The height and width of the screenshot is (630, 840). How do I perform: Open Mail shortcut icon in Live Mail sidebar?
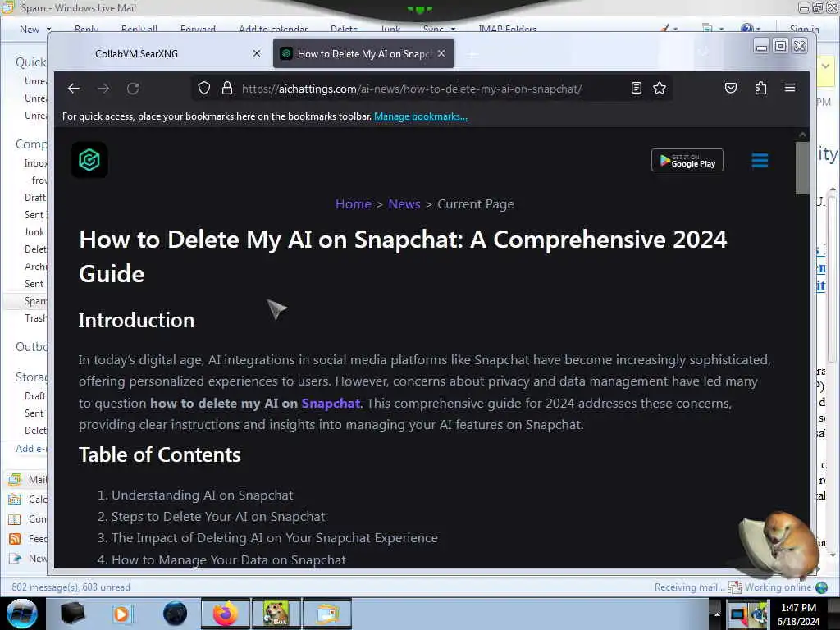coord(15,479)
